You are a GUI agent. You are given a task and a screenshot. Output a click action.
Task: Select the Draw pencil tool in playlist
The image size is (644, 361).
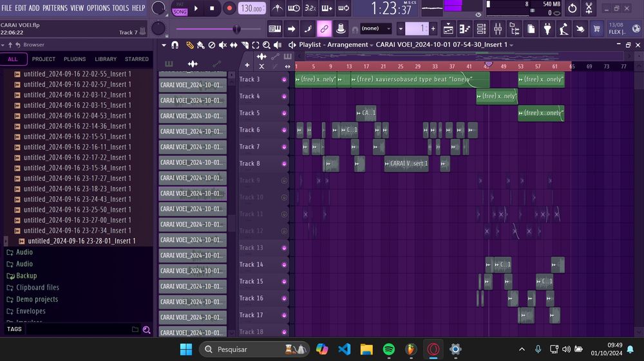[189, 45]
